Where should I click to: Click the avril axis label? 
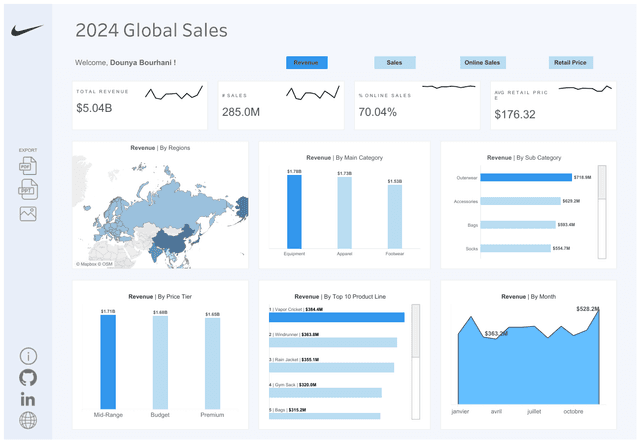pos(496,411)
